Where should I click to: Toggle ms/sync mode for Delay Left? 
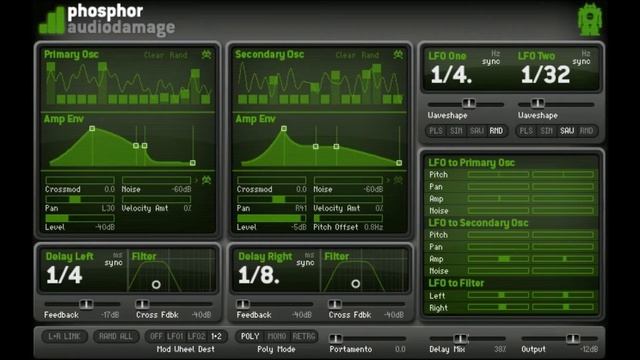(x=114, y=259)
